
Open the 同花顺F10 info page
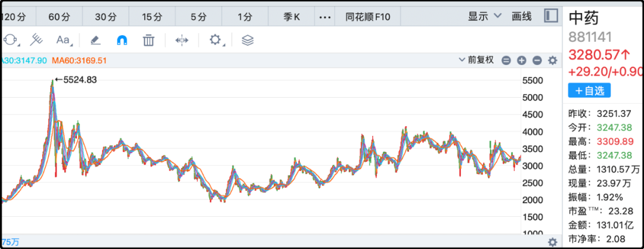pyautogui.click(x=367, y=17)
